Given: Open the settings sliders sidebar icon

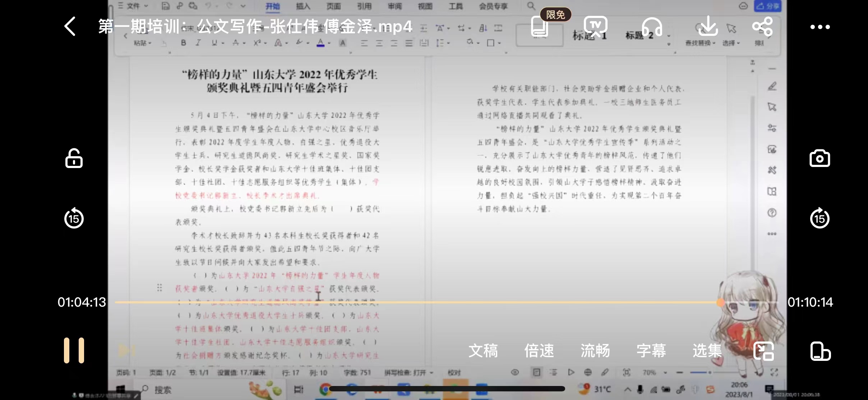Looking at the screenshot, I should [x=772, y=128].
